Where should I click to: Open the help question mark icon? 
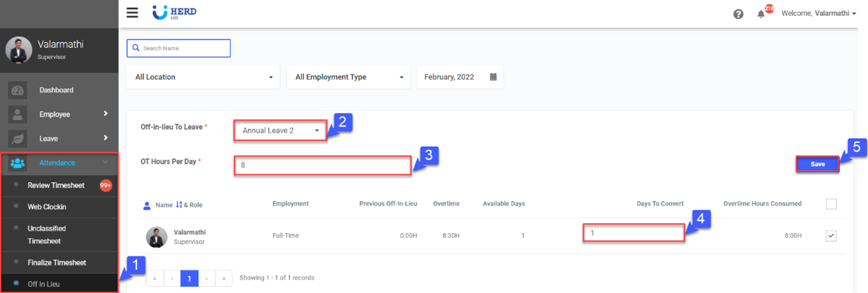(738, 14)
